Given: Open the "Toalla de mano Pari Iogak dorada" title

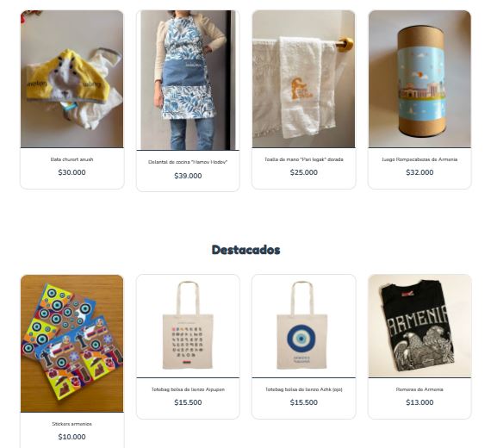Looking at the screenshot, I should (304, 159).
